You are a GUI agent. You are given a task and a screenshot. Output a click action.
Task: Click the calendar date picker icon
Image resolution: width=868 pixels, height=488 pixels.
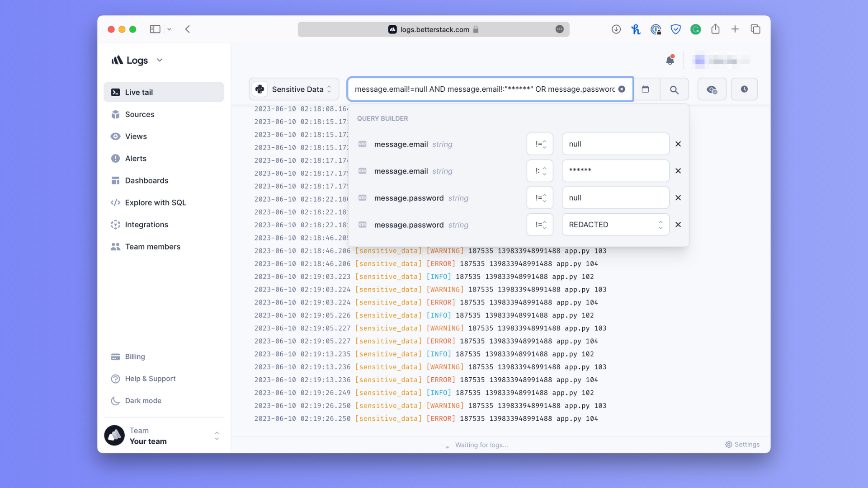coord(646,89)
